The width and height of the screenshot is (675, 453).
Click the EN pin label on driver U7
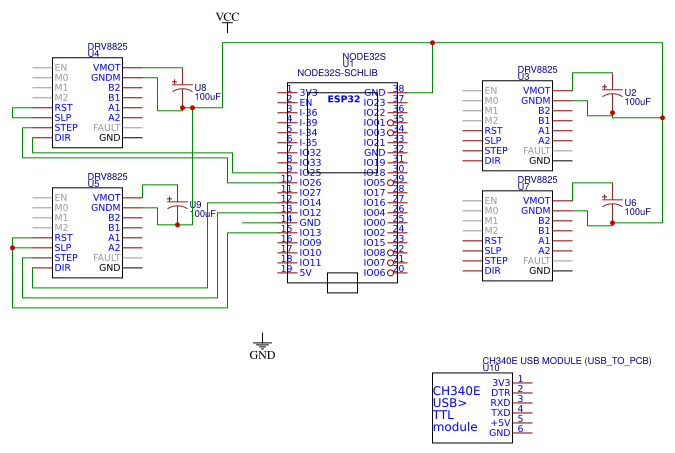click(x=491, y=201)
